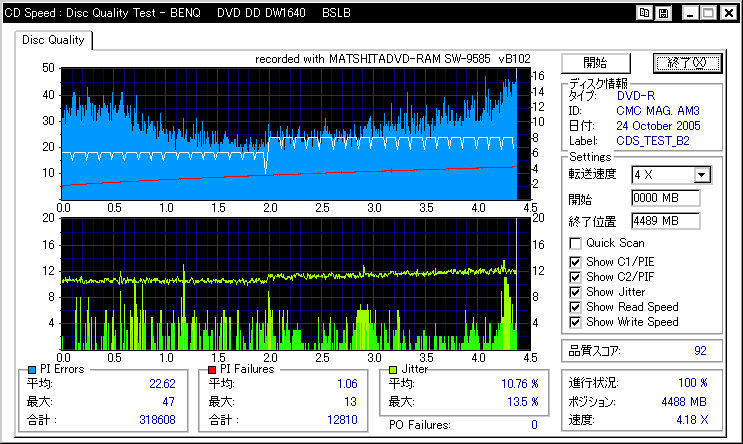The width and height of the screenshot is (743, 444).
Task: Close the Disc Quality Test window
Action: click(x=729, y=13)
